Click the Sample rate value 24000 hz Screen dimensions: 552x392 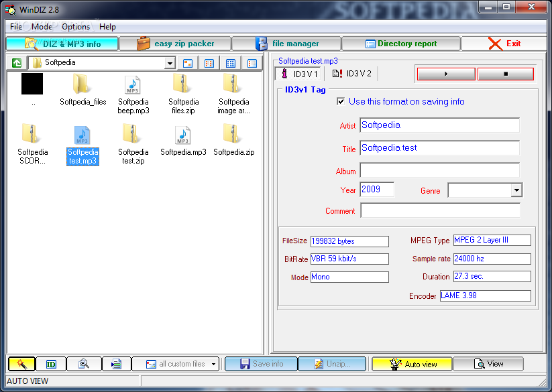point(492,259)
